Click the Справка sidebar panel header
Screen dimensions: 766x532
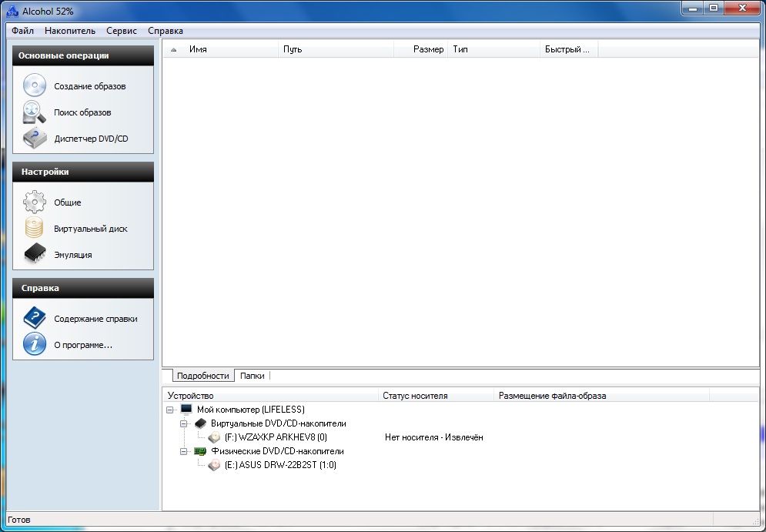click(x=83, y=288)
